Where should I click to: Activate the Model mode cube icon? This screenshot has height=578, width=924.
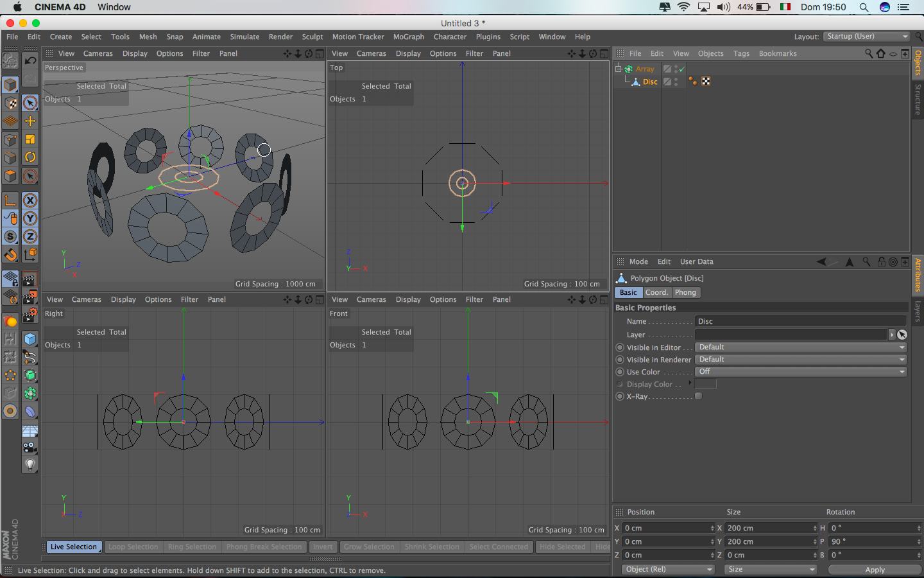(10, 85)
